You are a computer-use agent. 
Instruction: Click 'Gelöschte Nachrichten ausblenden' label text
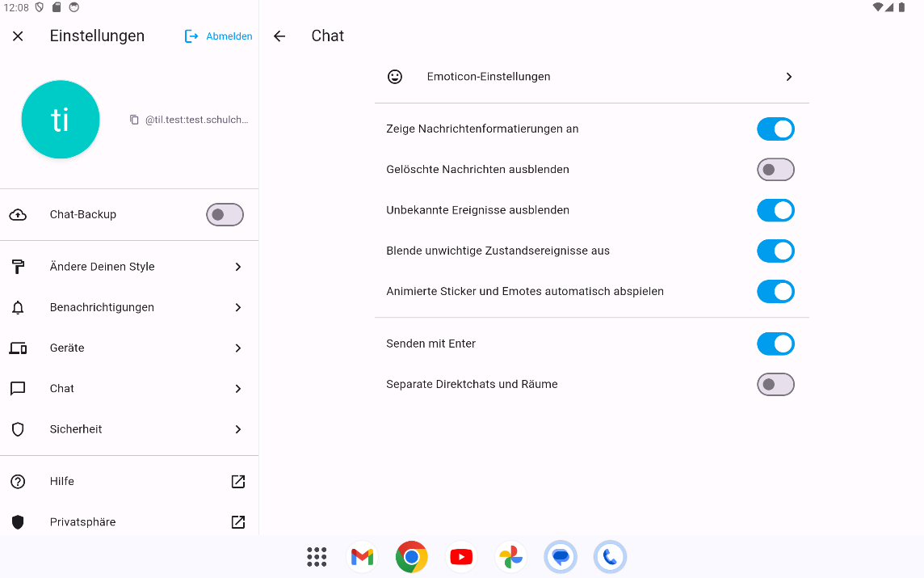(478, 170)
